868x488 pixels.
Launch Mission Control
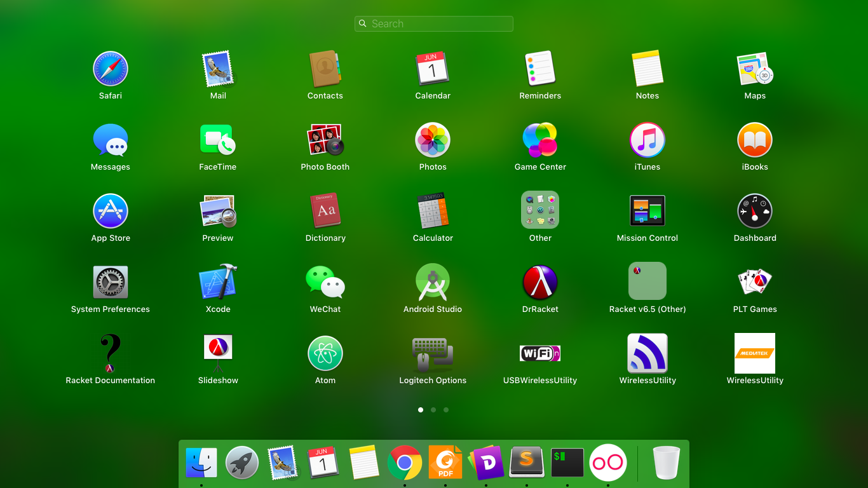tap(648, 211)
